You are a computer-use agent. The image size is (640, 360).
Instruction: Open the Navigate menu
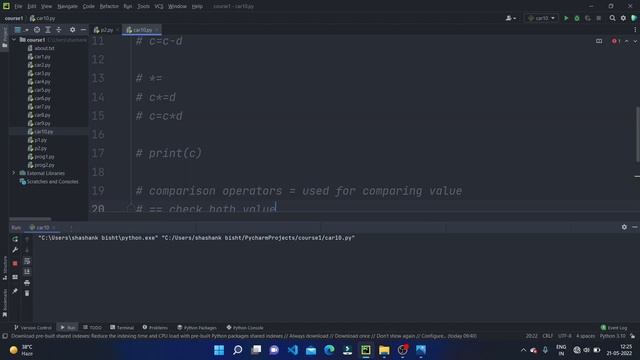pos(67,6)
